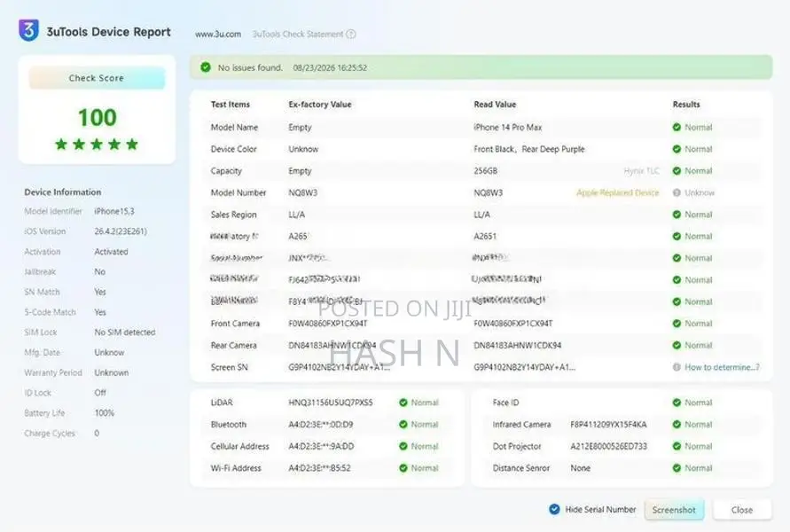Click the Cellular Address A4:D2:3E:**:9A:DD
The height and width of the screenshot is (532, 790).
(321, 446)
